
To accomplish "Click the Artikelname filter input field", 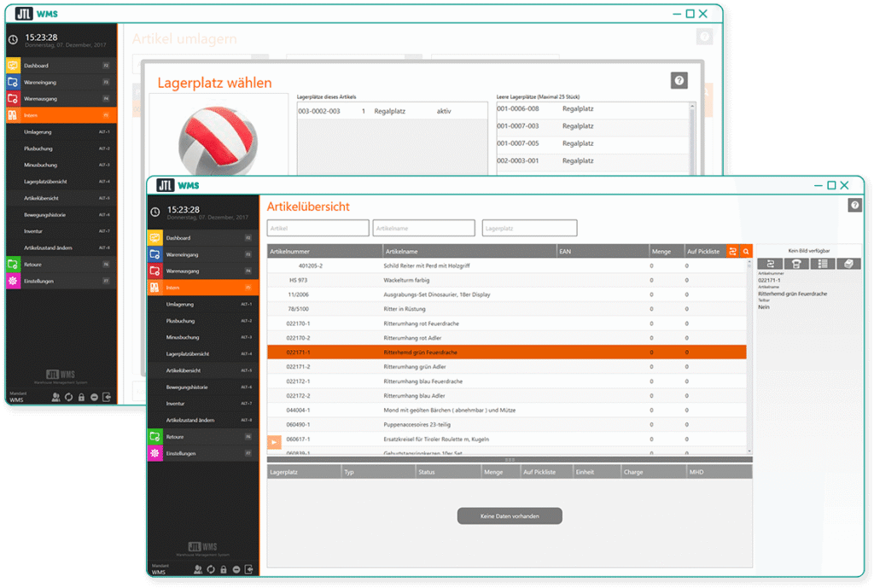I will click(x=423, y=228).
